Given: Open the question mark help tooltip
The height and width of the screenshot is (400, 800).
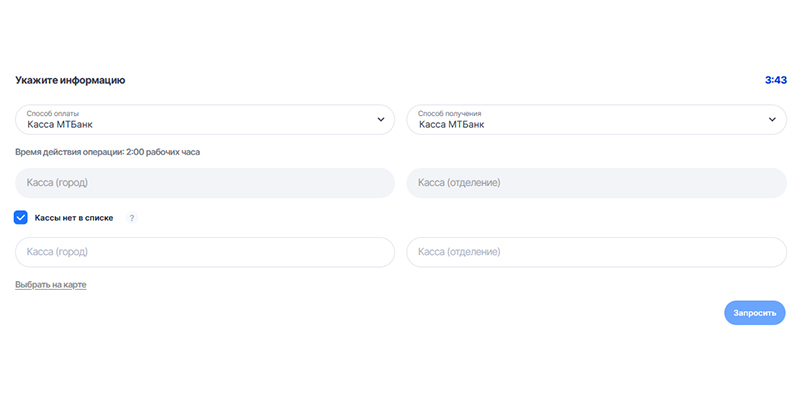Looking at the screenshot, I should pyautogui.click(x=132, y=218).
